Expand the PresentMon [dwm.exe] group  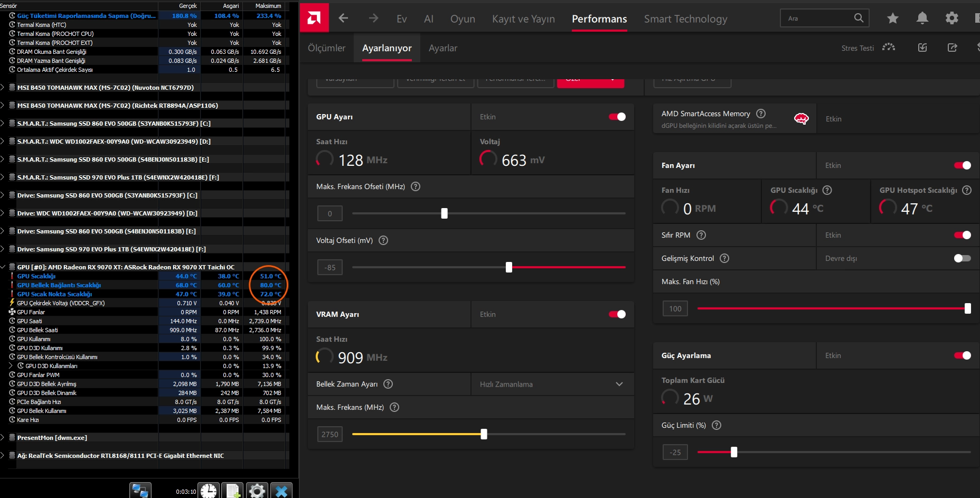coord(3,438)
